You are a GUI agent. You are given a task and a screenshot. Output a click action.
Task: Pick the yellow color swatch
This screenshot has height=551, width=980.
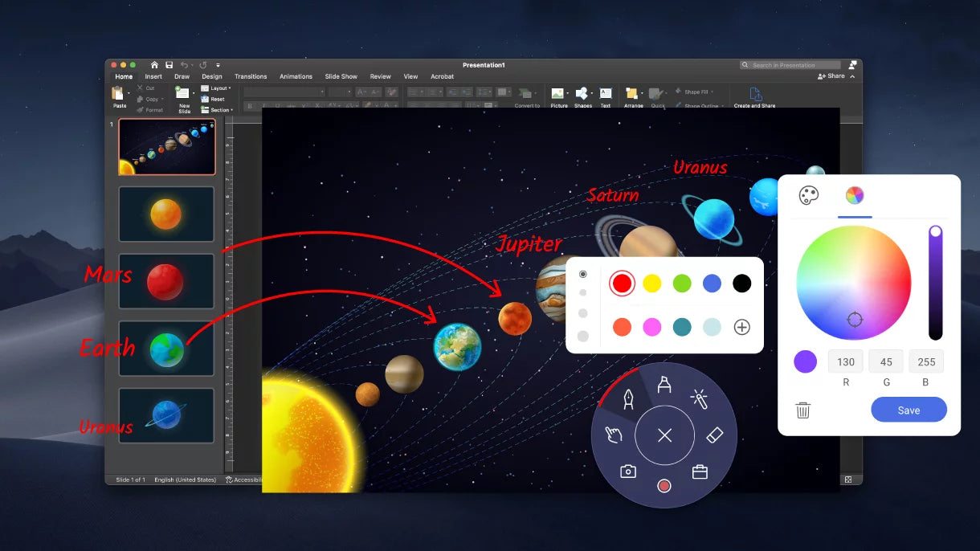[x=651, y=284]
